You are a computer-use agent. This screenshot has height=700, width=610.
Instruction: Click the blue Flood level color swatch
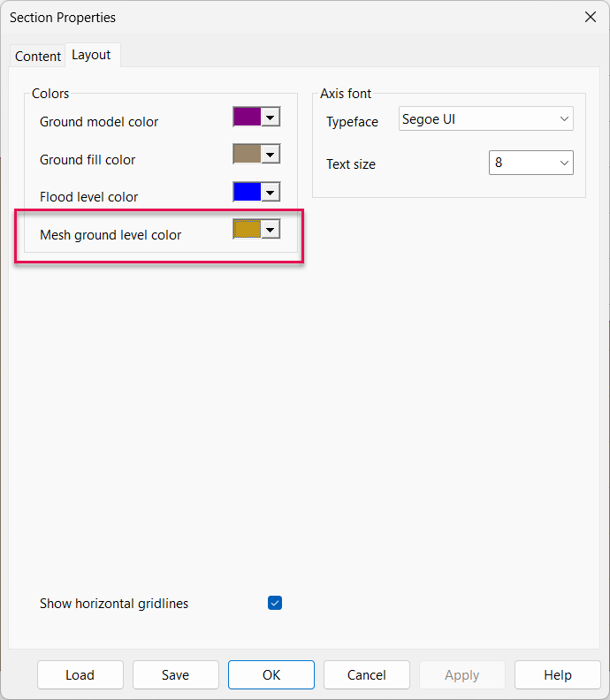pos(247,192)
